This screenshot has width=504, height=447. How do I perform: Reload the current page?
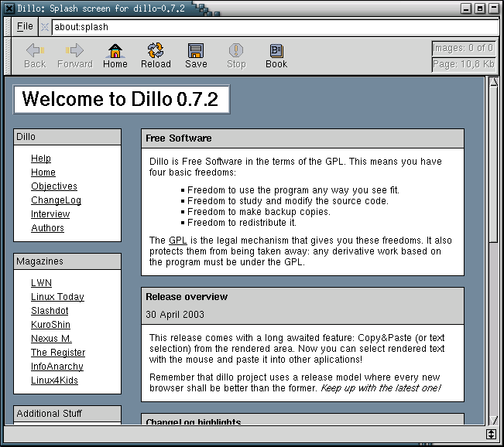coord(156,56)
